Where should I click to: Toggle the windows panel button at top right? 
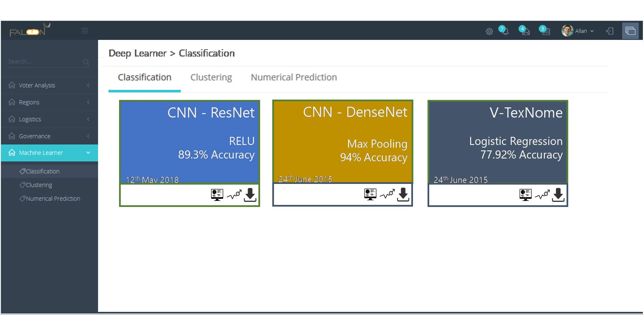pyautogui.click(x=630, y=31)
